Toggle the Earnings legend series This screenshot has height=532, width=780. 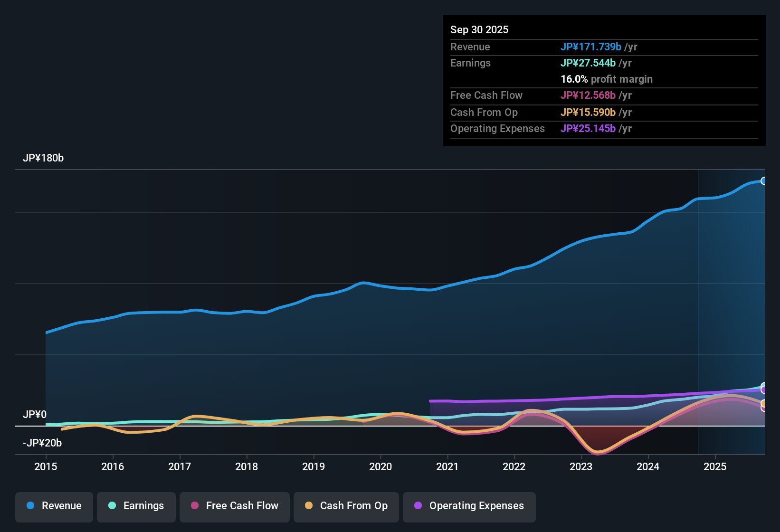136,507
